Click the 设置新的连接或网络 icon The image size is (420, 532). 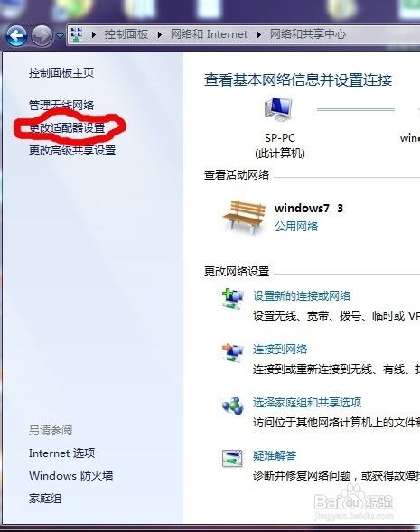click(x=232, y=299)
